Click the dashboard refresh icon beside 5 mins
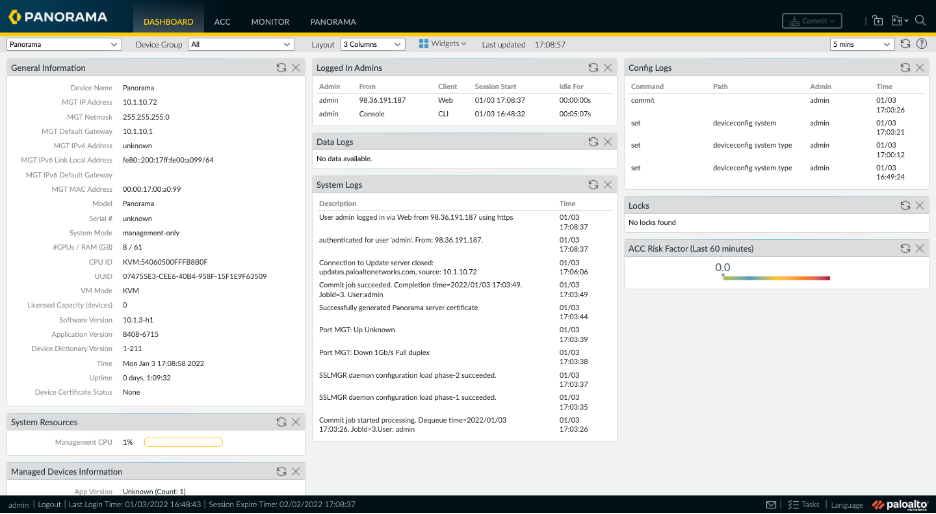 [x=905, y=44]
